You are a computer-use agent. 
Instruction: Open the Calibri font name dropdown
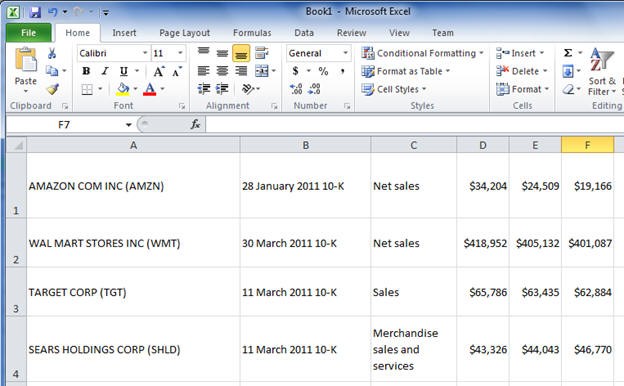pyautogui.click(x=145, y=53)
